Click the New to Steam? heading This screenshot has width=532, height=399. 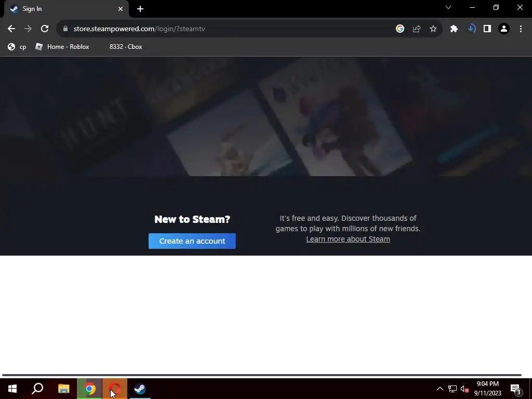(192, 219)
